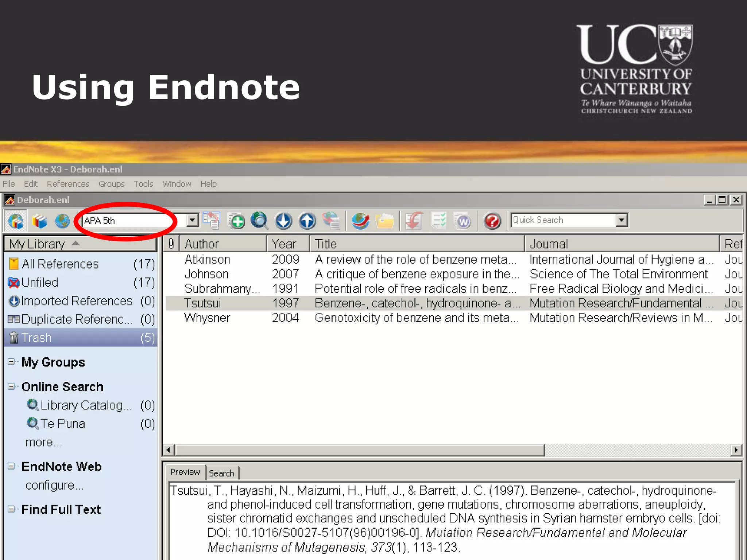Viewport: 747px width, 560px height.
Task: Open the Tools menu
Action: tap(143, 184)
